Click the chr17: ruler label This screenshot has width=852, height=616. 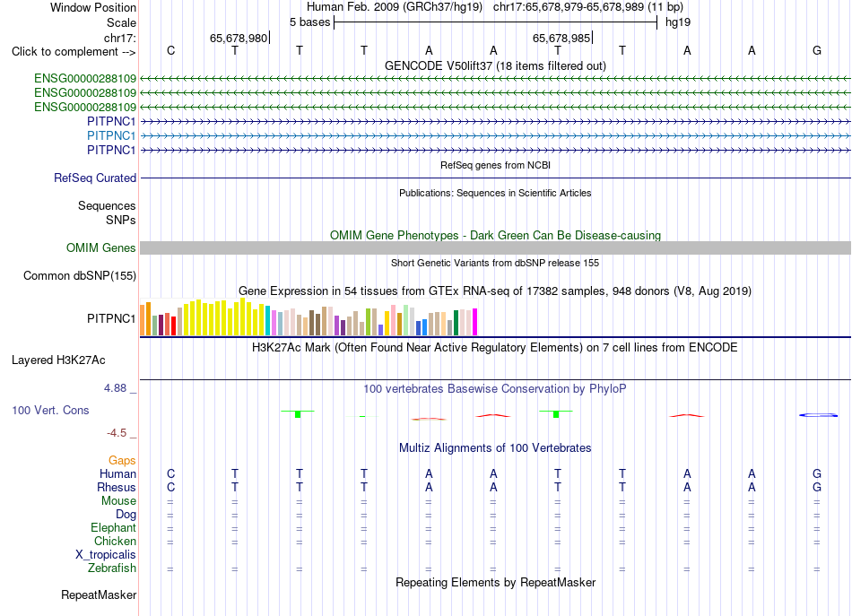pyautogui.click(x=120, y=38)
